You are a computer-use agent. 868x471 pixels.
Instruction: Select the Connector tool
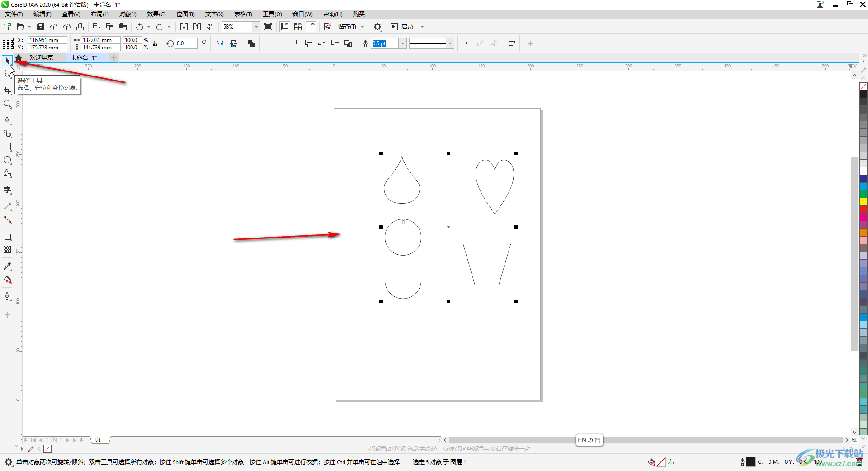(7, 220)
